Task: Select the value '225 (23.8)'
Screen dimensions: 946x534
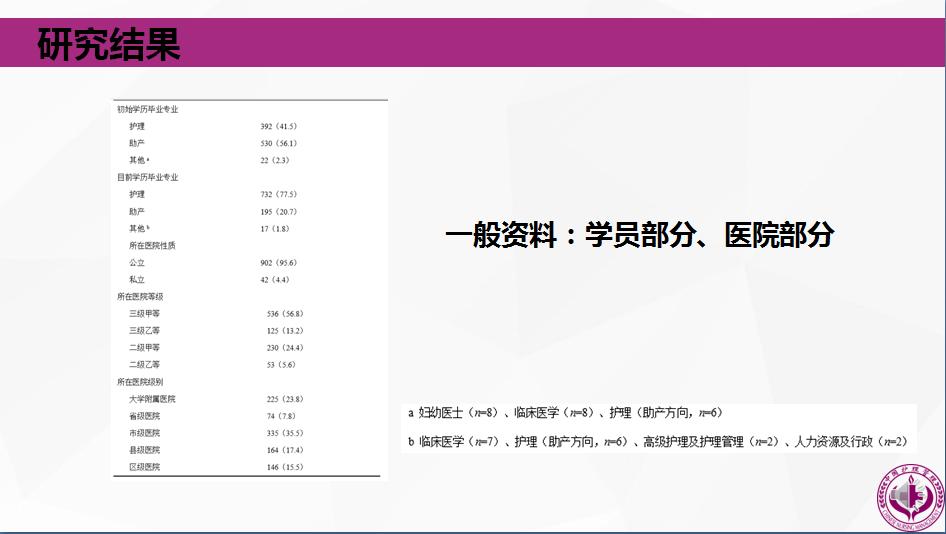Action: [285, 399]
